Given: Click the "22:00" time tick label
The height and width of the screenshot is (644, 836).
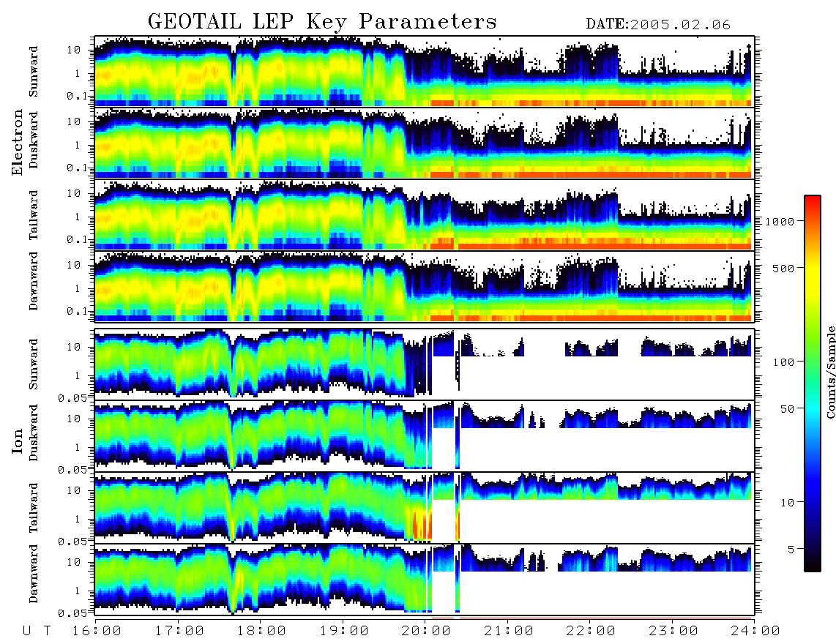Looking at the screenshot, I should [591, 631].
